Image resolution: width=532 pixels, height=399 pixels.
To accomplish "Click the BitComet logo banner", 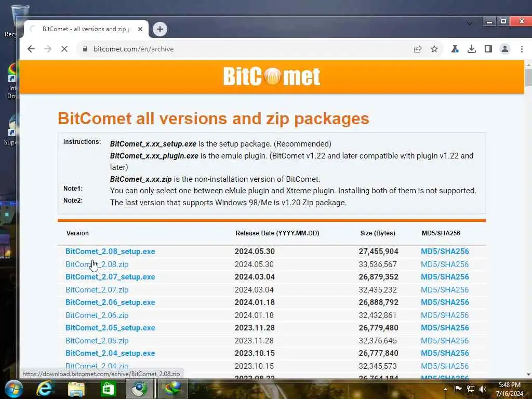I will click(x=272, y=76).
